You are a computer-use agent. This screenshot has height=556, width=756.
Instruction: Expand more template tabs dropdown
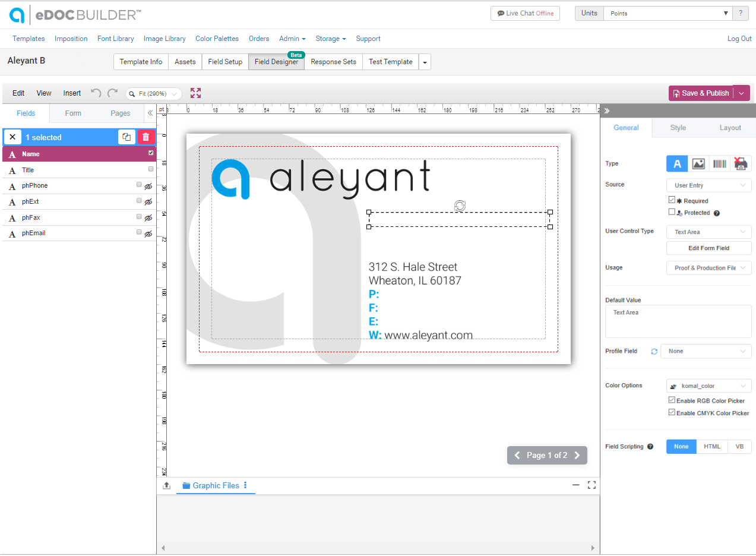click(x=425, y=62)
